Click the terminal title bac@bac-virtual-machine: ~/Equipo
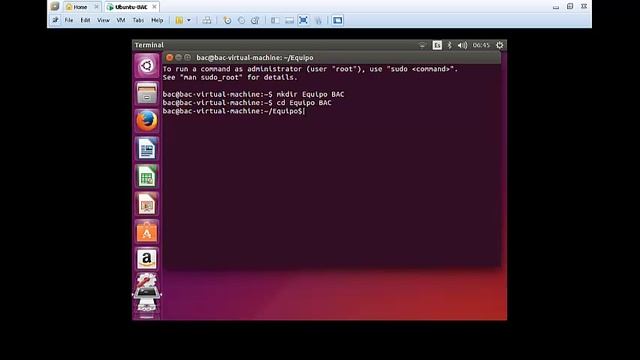Image resolution: width=640 pixels, height=360 pixels. click(x=255, y=58)
